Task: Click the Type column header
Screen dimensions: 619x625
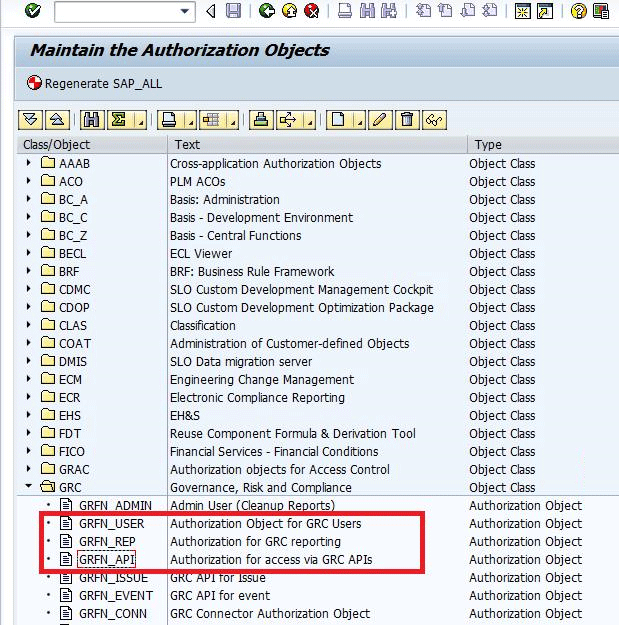Action: tap(543, 144)
